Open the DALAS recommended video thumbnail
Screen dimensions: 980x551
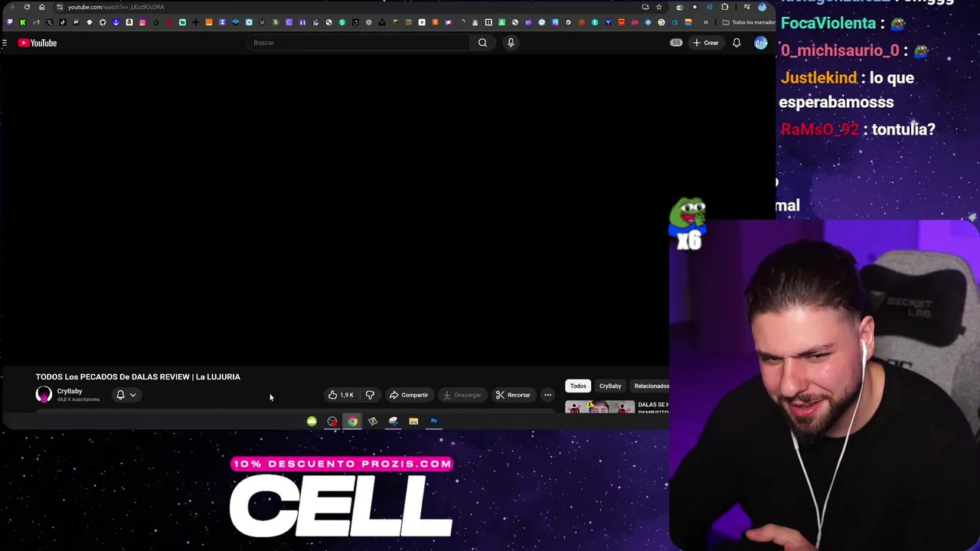[599, 407]
